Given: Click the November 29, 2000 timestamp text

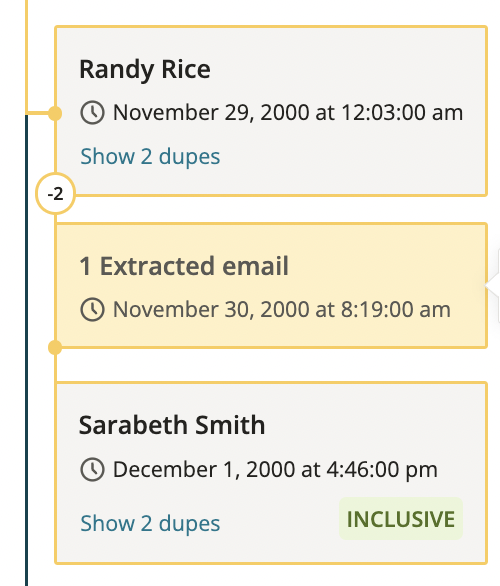Looking at the screenshot, I should (x=288, y=112).
